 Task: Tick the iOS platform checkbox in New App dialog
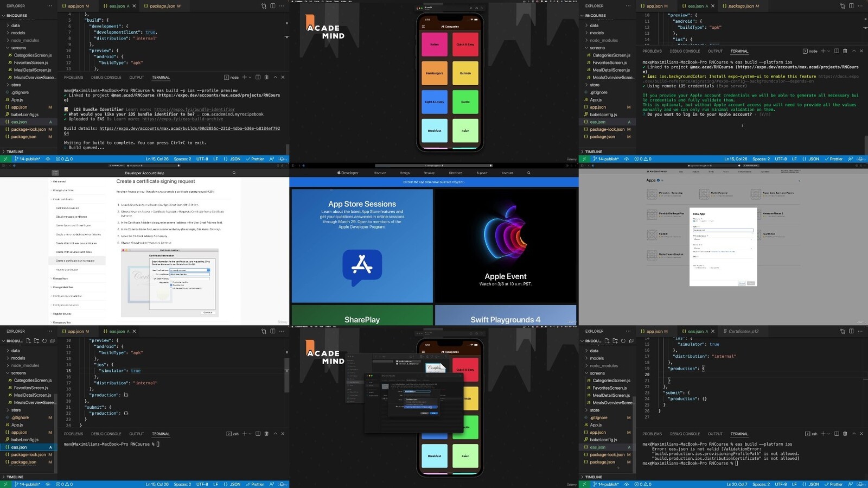694,221
